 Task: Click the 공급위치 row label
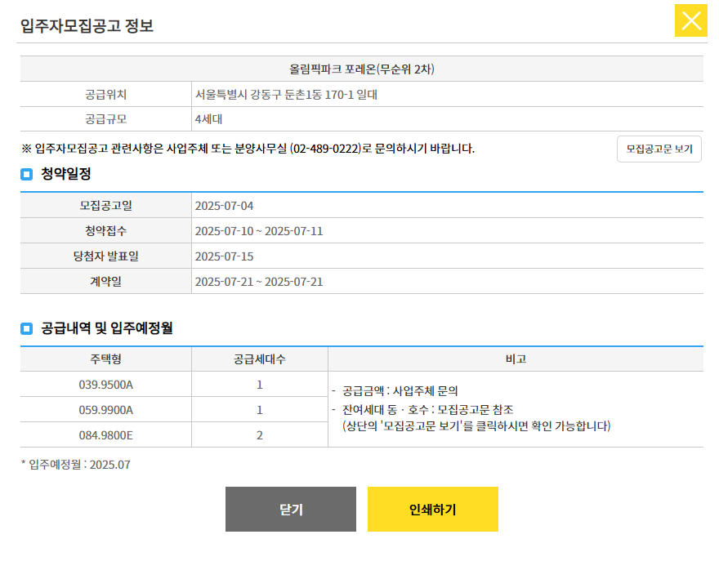coord(106,95)
